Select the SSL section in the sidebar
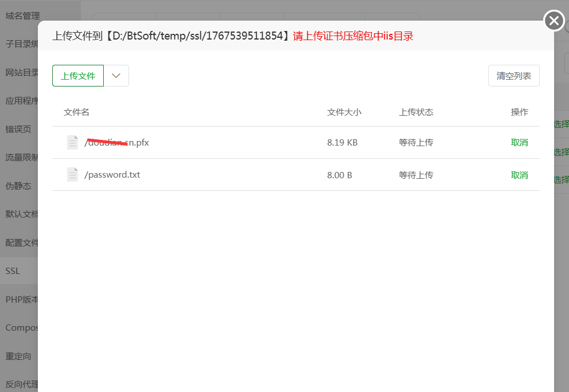This screenshot has height=392, width=569. (x=12, y=270)
